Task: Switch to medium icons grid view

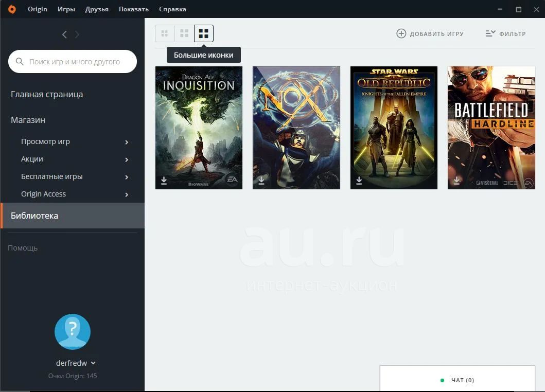Action: 184,33
